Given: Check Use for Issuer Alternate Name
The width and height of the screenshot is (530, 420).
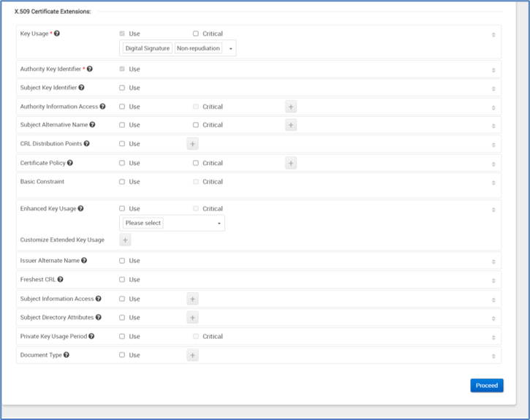Looking at the screenshot, I should tap(122, 261).
